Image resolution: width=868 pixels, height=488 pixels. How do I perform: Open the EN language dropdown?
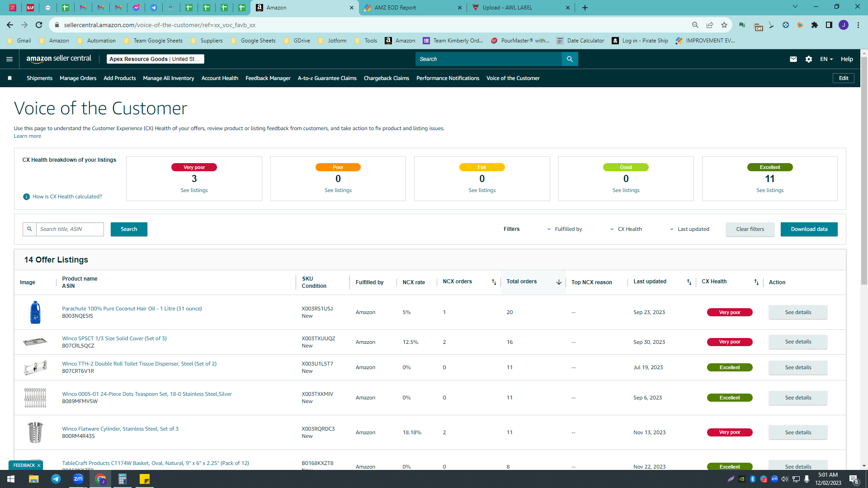[826, 59]
